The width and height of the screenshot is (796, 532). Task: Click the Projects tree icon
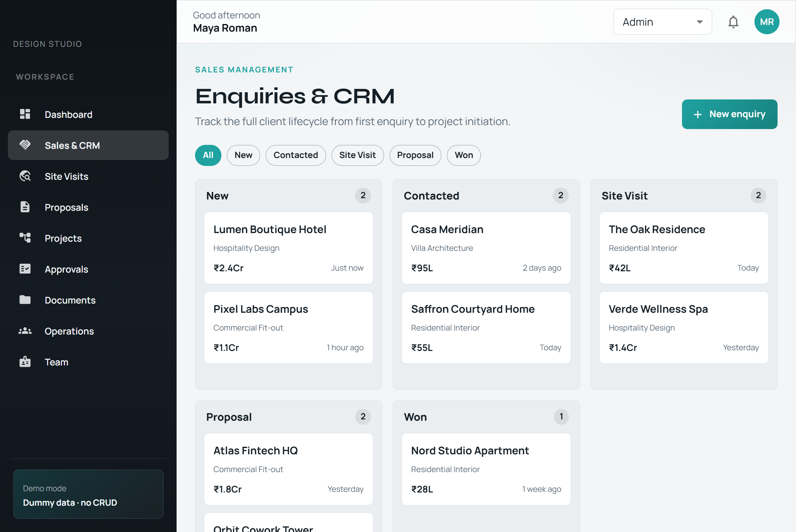coord(25,238)
